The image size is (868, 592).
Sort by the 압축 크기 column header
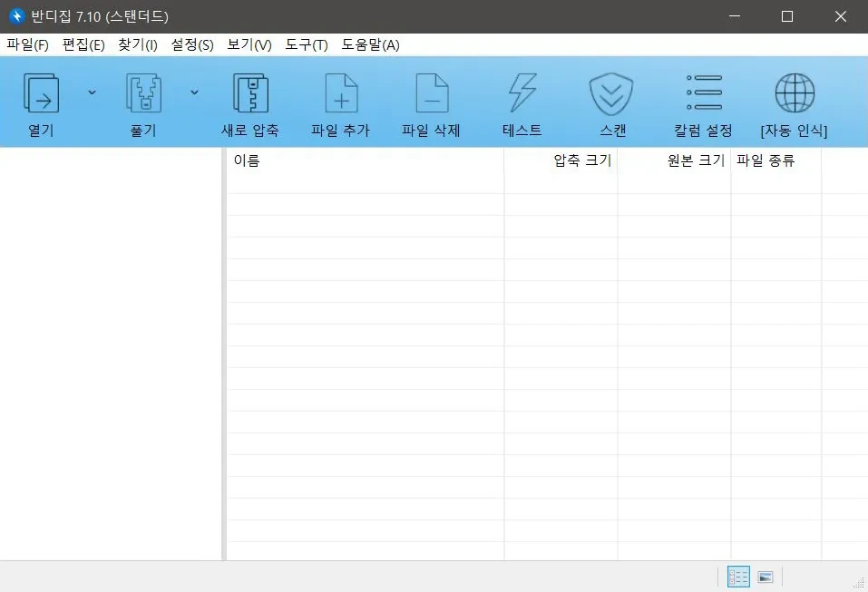point(561,160)
